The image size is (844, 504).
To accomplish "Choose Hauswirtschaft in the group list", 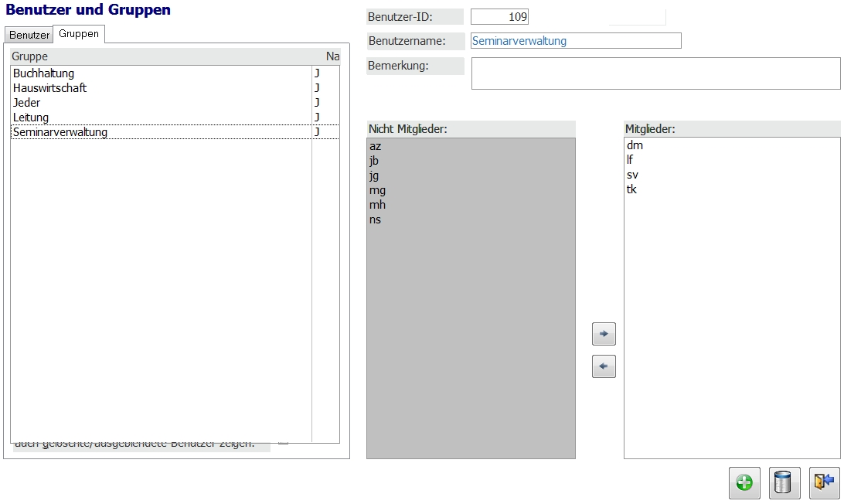I will [x=50, y=88].
